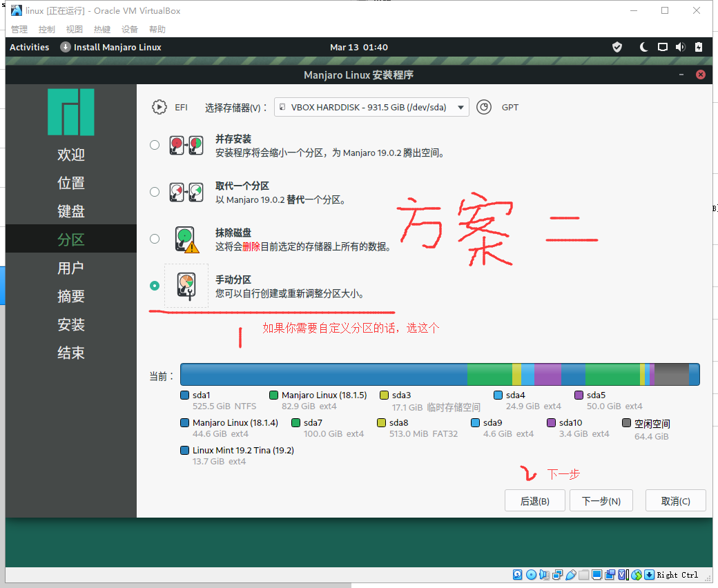Click the volume speaker icon in top bar
Viewport: 718px width, 588px height.
[680, 47]
